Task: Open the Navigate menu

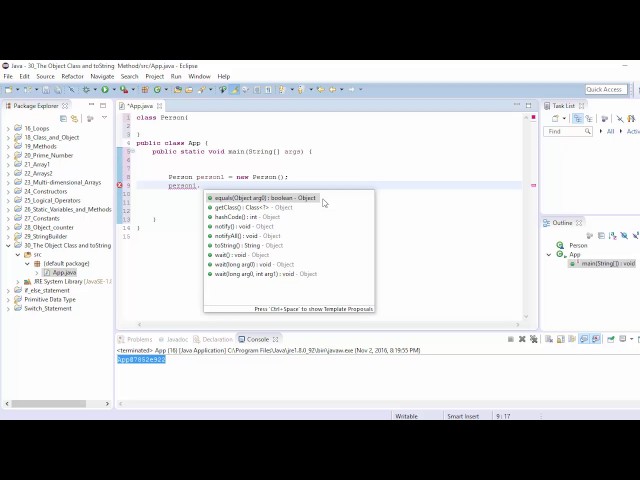Action: pyautogui.click(x=102, y=76)
